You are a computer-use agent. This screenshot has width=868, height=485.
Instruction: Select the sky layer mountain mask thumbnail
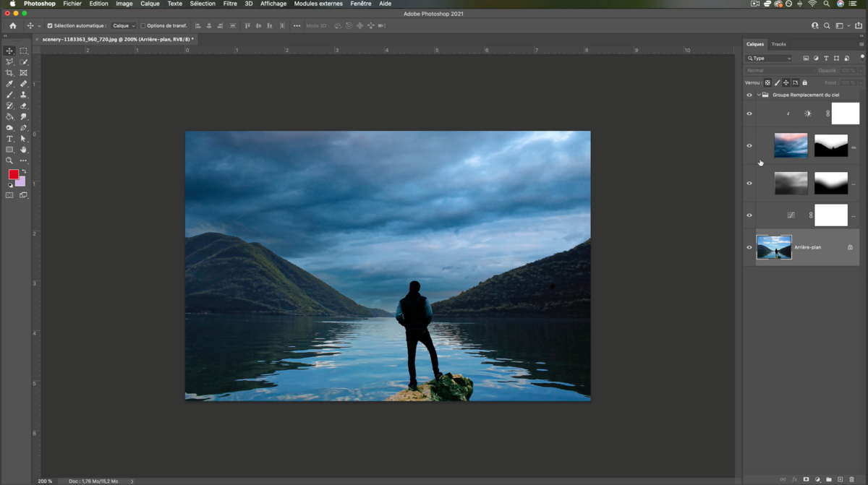pyautogui.click(x=831, y=145)
